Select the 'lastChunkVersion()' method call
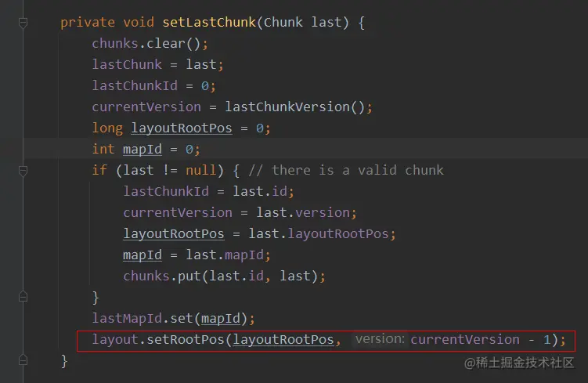The image size is (588, 383). [294, 107]
